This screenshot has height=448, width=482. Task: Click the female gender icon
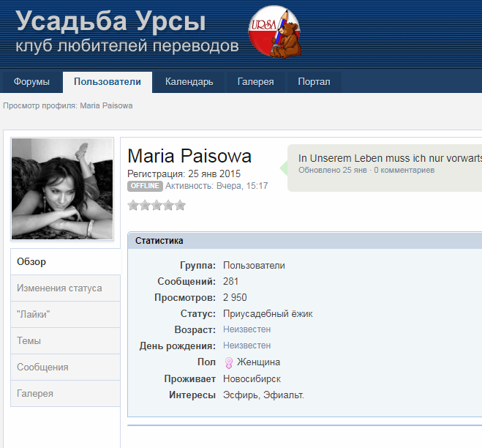point(229,363)
